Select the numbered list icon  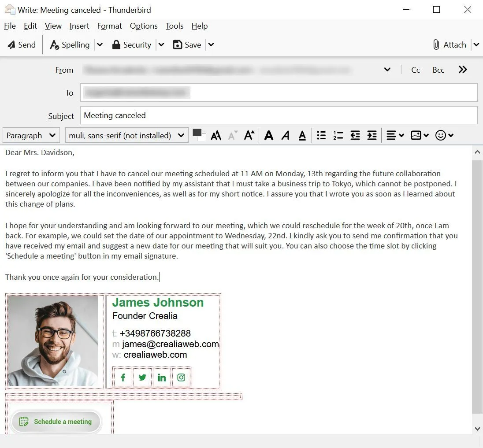338,135
